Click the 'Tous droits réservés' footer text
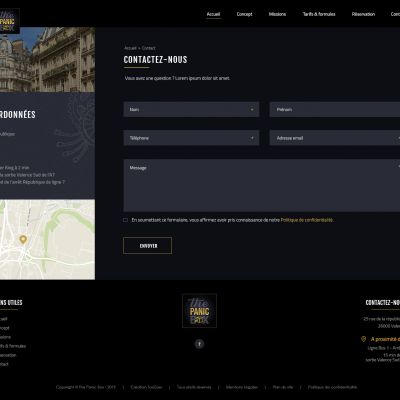The image size is (400, 400). [194, 387]
